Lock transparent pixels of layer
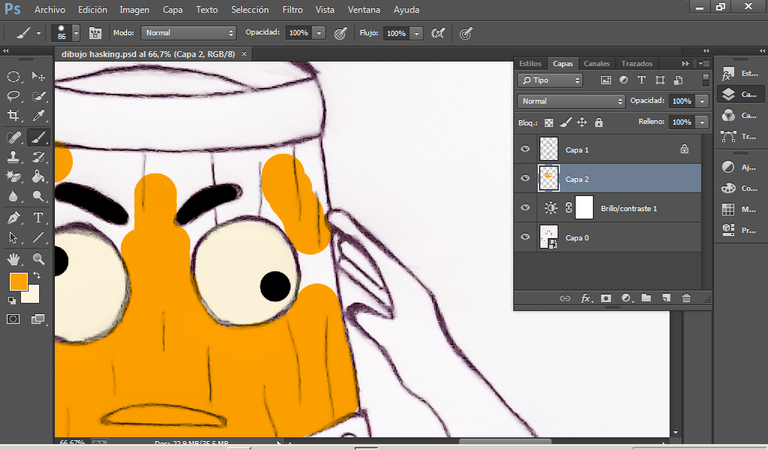 (x=549, y=122)
